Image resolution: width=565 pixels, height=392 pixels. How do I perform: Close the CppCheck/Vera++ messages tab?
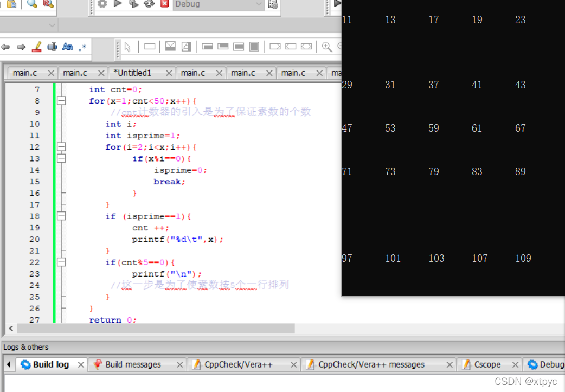(x=450, y=364)
